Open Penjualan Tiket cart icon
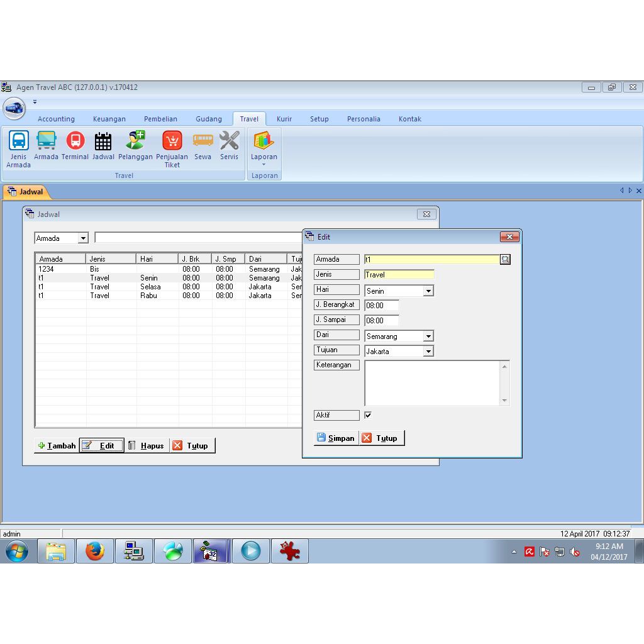Screen dimensions: 644x644 pyautogui.click(x=172, y=141)
